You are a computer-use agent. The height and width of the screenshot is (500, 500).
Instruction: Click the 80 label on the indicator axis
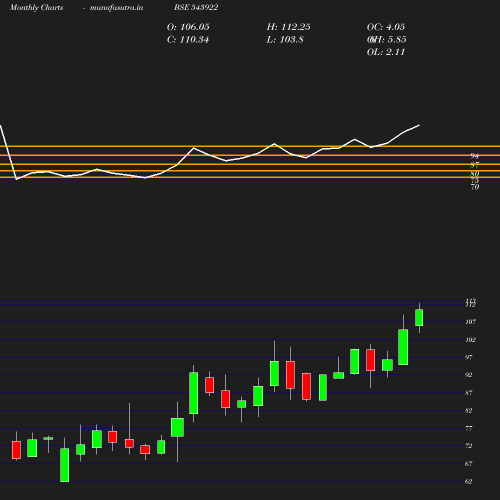pos(475,174)
